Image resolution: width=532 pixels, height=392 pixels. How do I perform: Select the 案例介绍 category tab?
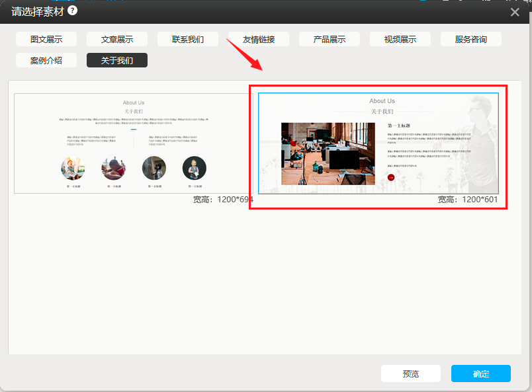46,60
